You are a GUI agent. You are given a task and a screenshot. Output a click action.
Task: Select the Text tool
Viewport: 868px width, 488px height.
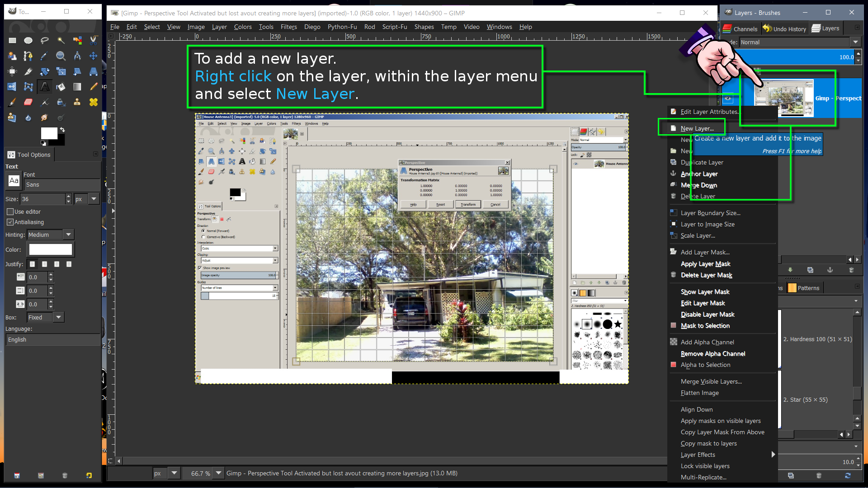click(44, 87)
